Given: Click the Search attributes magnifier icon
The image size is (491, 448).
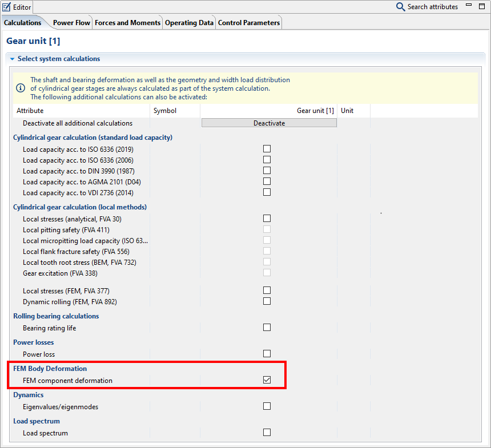Looking at the screenshot, I should pos(401,7).
